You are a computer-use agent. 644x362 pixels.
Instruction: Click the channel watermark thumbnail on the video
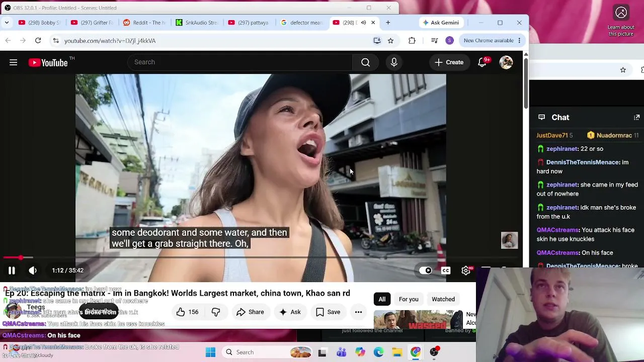click(509, 240)
